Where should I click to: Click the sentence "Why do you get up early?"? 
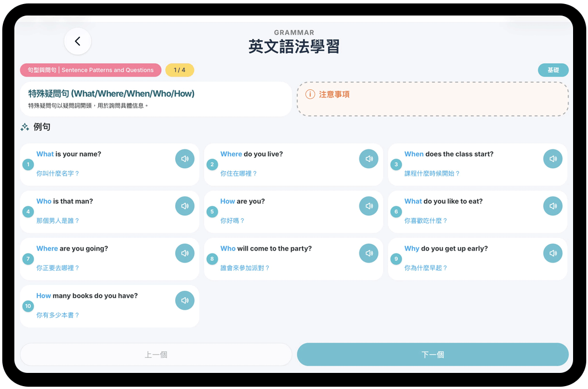(x=446, y=249)
